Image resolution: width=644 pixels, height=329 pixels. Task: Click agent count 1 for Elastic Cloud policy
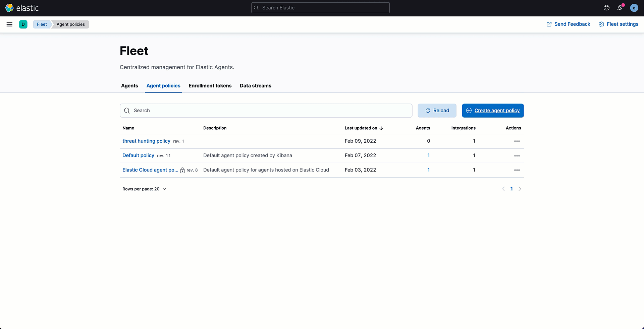[428, 170]
